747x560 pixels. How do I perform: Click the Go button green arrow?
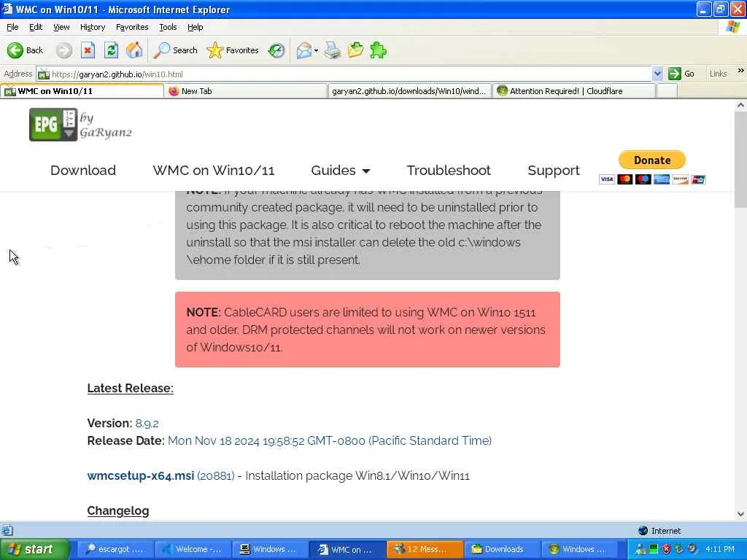(681, 74)
